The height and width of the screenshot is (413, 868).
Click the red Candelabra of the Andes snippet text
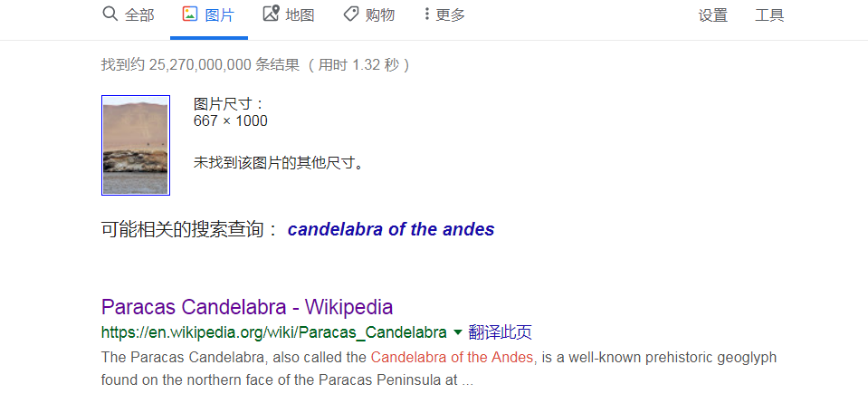[x=452, y=358]
